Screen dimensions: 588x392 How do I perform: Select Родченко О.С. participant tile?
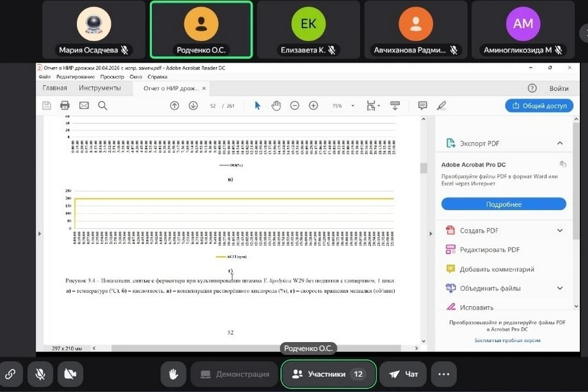(x=201, y=29)
